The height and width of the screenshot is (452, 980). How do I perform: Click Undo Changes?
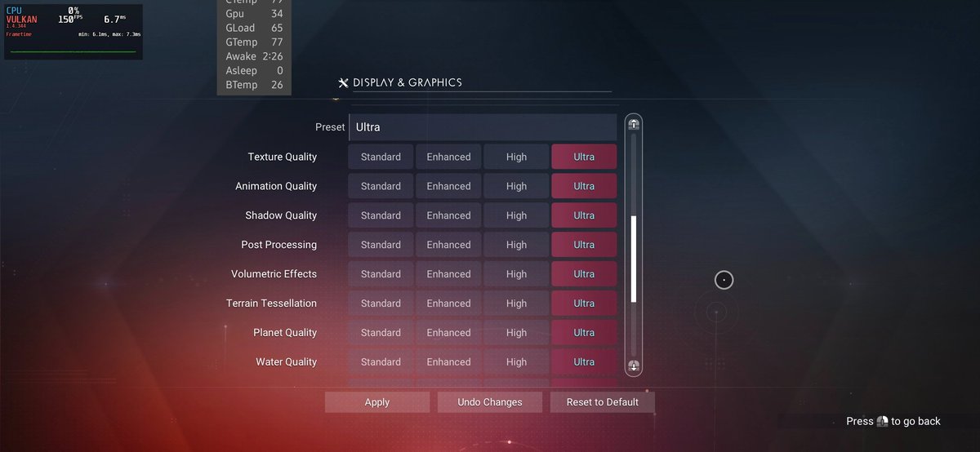[x=490, y=402]
